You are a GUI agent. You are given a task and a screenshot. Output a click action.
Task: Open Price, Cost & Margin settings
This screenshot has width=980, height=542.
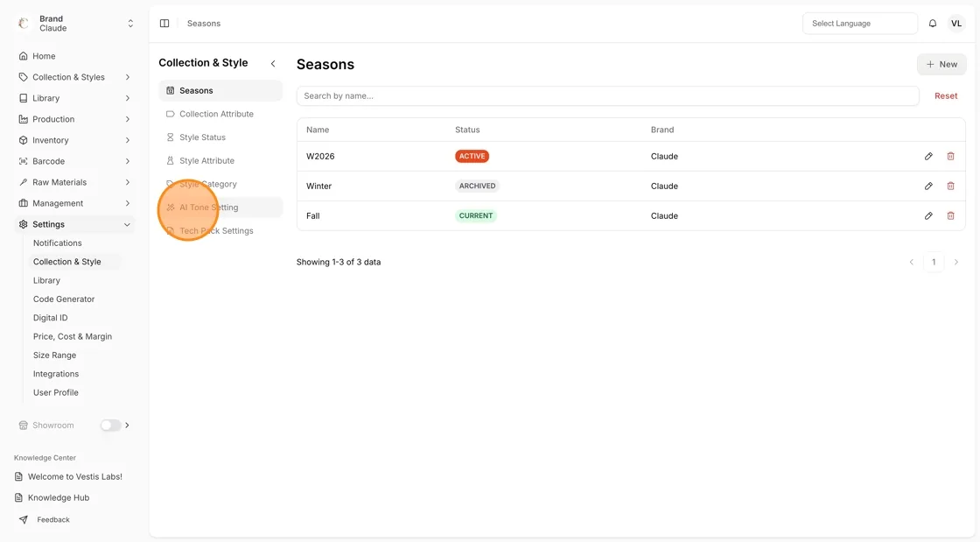pyautogui.click(x=73, y=336)
